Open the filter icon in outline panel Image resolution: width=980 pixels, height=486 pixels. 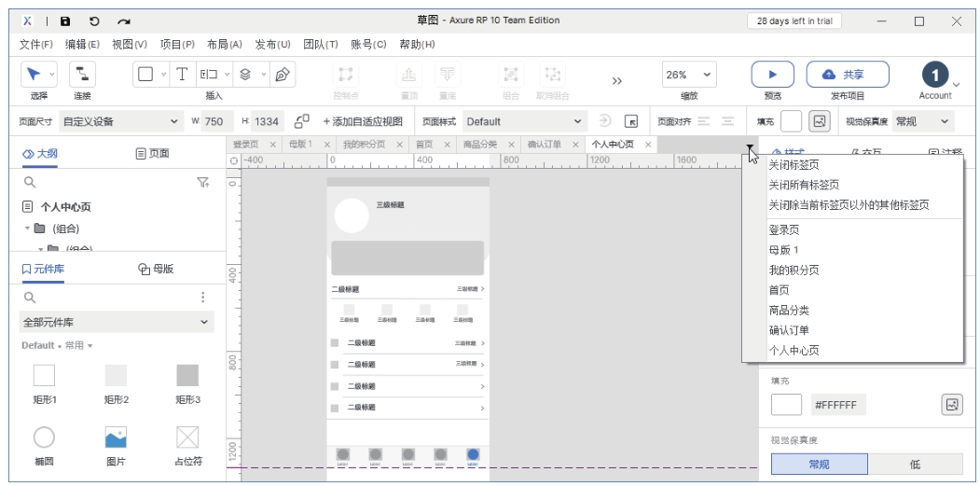tap(203, 183)
